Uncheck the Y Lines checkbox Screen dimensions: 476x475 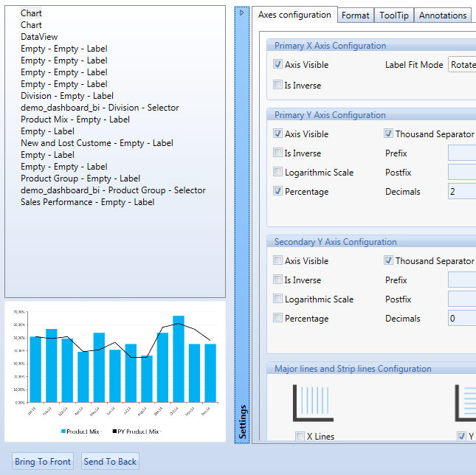coord(461,436)
